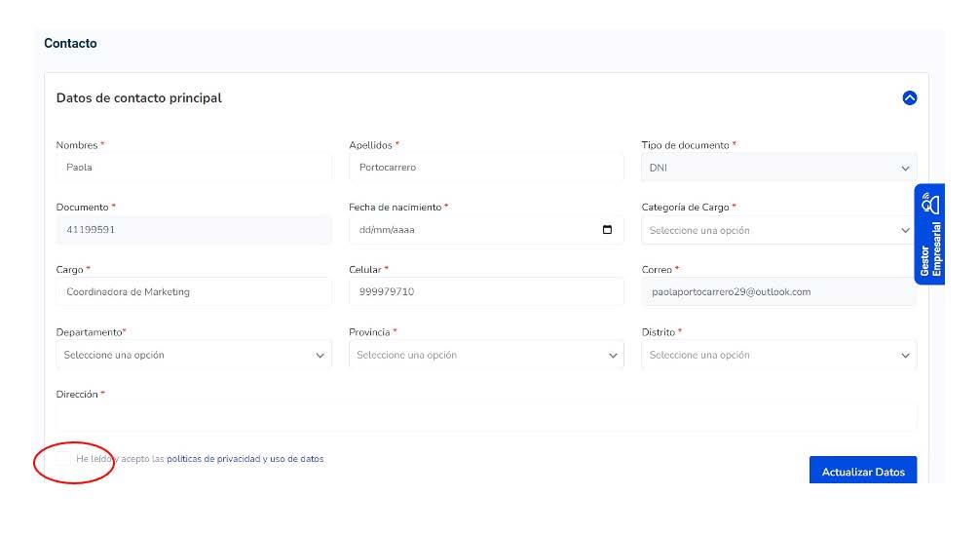This screenshot has width=980, height=534.
Task: Open the calendar picker for Fecha de nacimiento
Action: [x=608, y=230]
